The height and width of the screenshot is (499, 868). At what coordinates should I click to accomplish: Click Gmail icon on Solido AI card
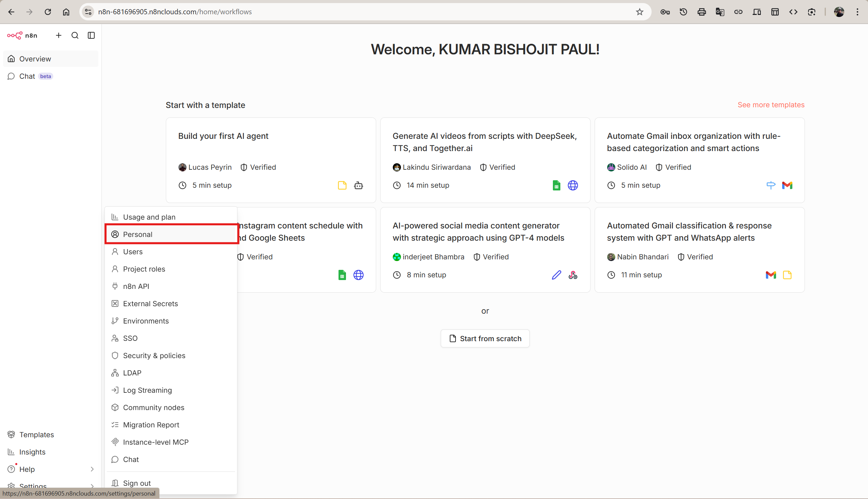(x=787, y=185)
